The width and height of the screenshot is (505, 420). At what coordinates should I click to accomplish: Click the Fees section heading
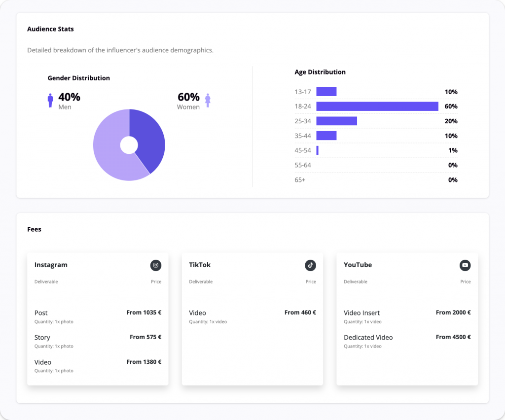(34, 229)
